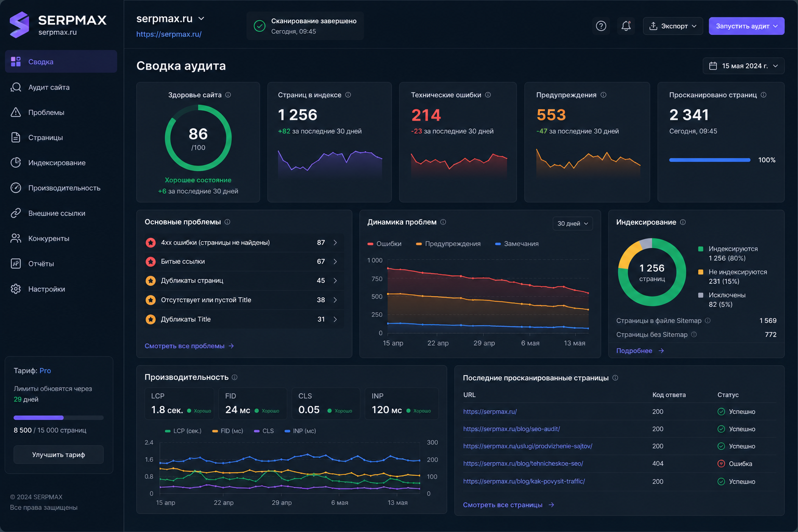Open Смотреть все страницы link
Screen dimensions: 798x532
(509, 505)
